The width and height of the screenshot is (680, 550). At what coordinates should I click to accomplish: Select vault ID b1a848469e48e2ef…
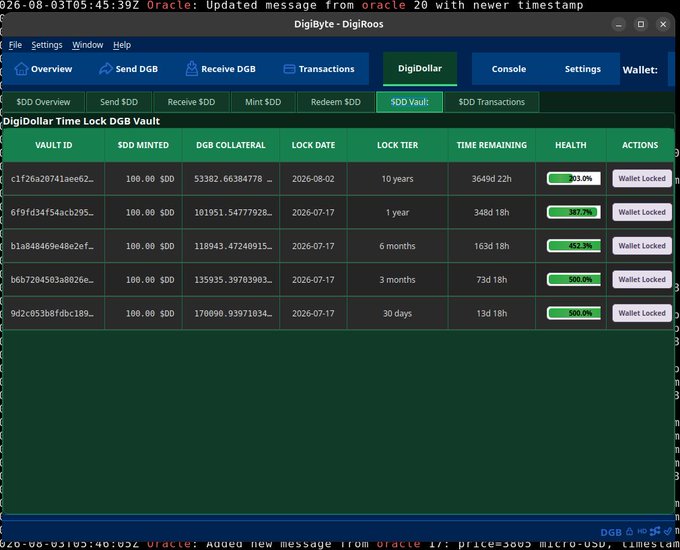[52, 246]
